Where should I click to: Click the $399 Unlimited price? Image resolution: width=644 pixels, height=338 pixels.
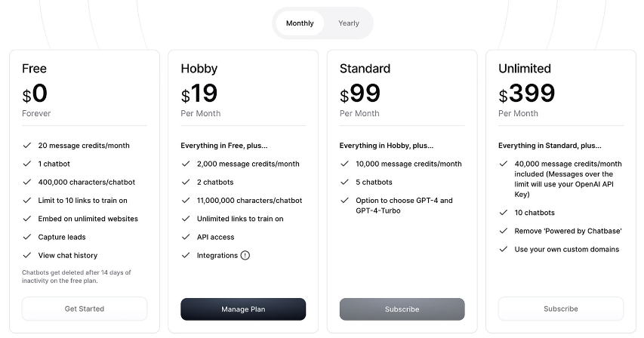point(527,94)
